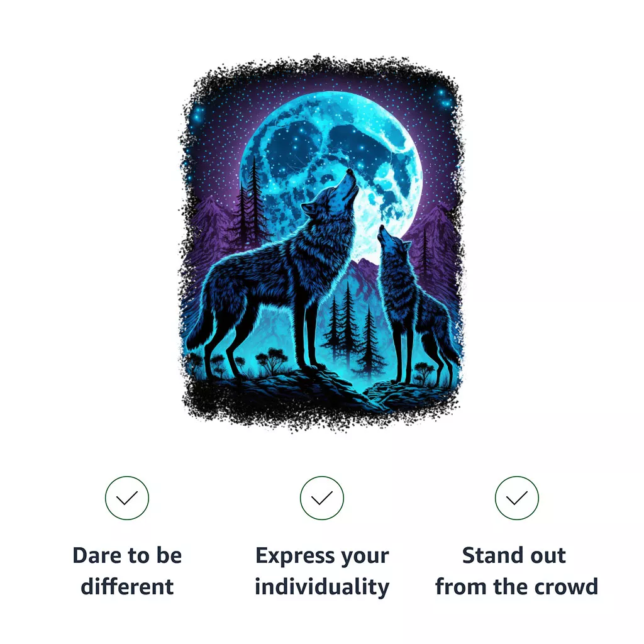Click the bright star cluster in upper right sky
This screenshot has width=644, height=644.
[x=443, y=99]
